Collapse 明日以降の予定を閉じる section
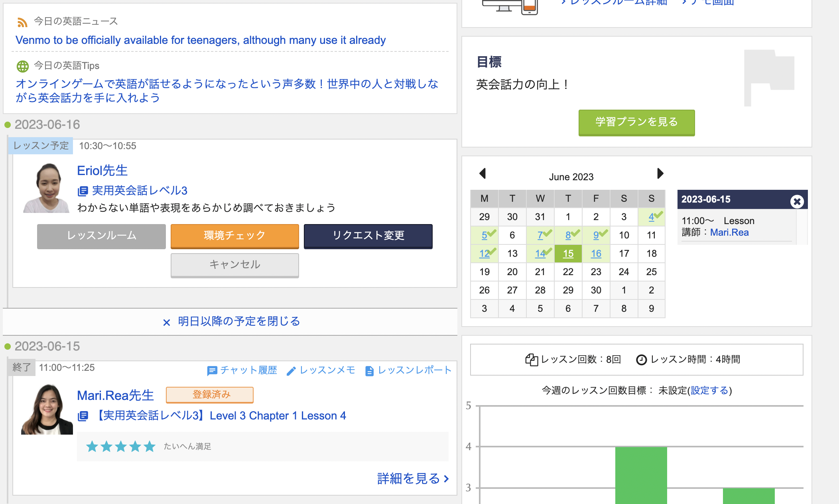 point(231,321)
